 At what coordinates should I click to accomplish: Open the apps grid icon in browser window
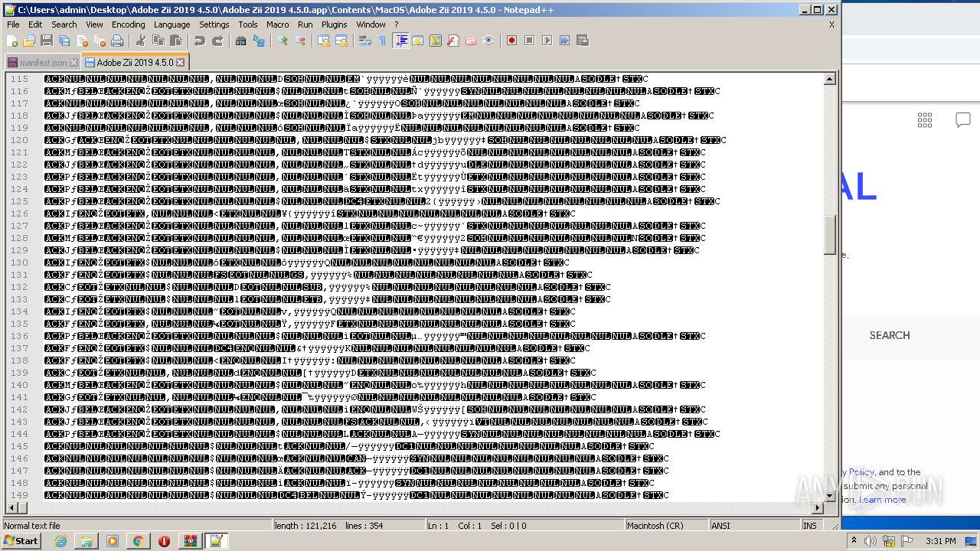pyautogui.click(x=925, y=119)
